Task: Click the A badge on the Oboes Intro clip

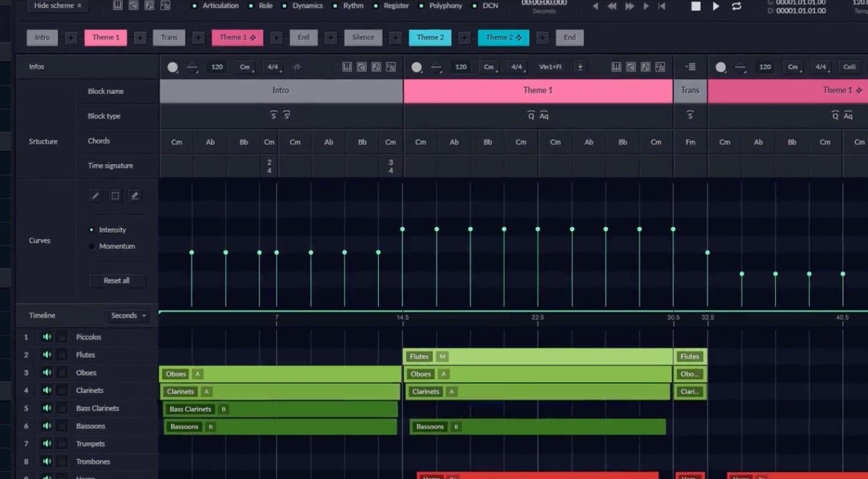Action: [197, 374]
